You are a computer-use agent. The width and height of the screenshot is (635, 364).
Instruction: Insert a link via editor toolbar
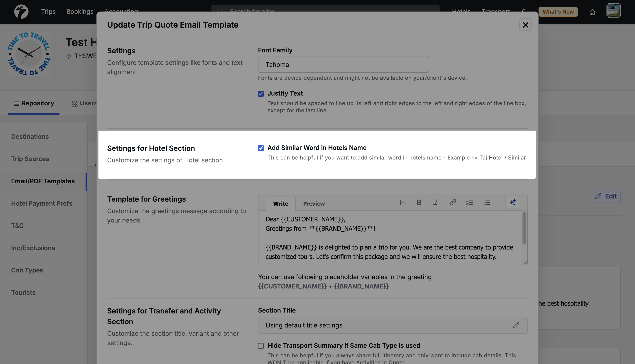tap(453, 202)
